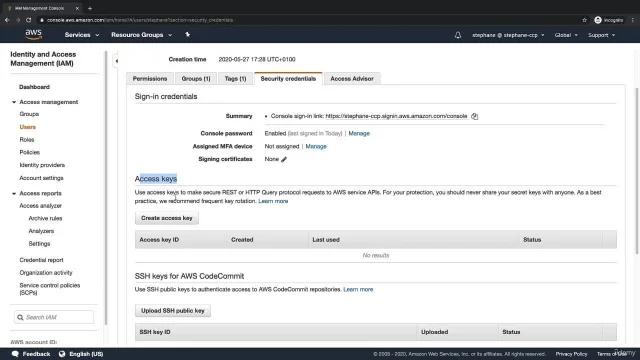Open the browser three-dot menu
Screen dimensions: 640x360
pyautogui.click(x=633, y=20)
